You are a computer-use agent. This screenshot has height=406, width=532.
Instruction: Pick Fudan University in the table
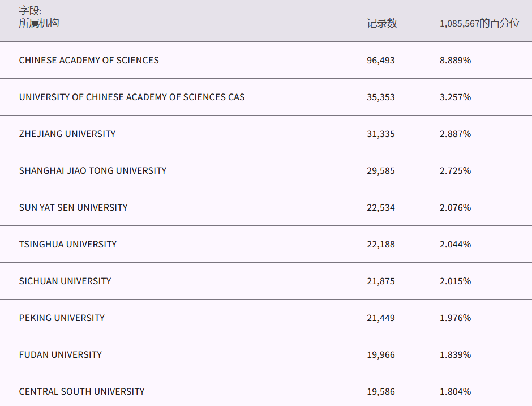(61, 354)
